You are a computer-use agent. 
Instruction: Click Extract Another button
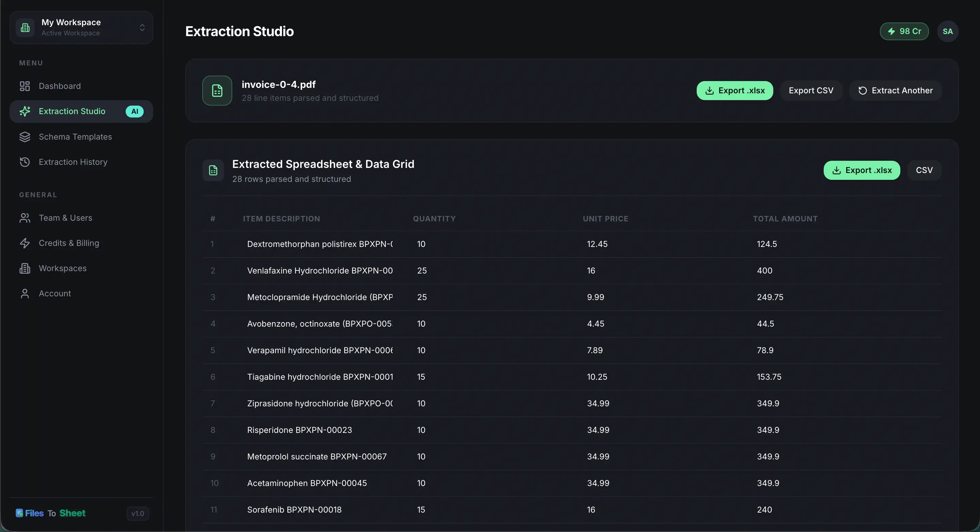(895, 91)
